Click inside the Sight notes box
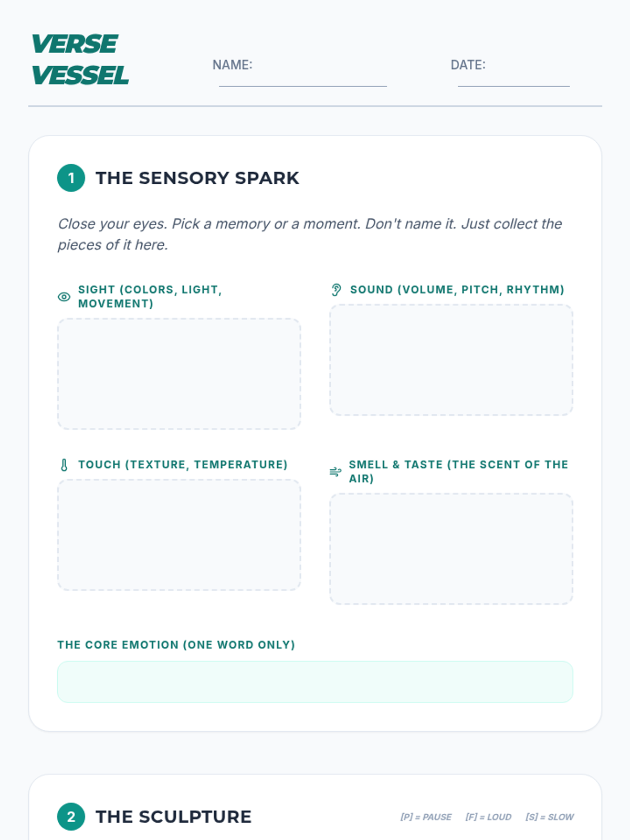The image size is (630, 840). tap(179, 374)
